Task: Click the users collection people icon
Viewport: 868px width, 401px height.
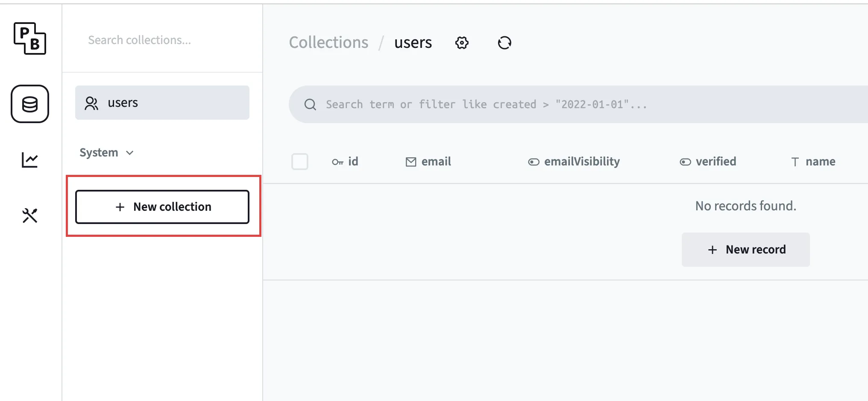Action: tap(91, 103)
